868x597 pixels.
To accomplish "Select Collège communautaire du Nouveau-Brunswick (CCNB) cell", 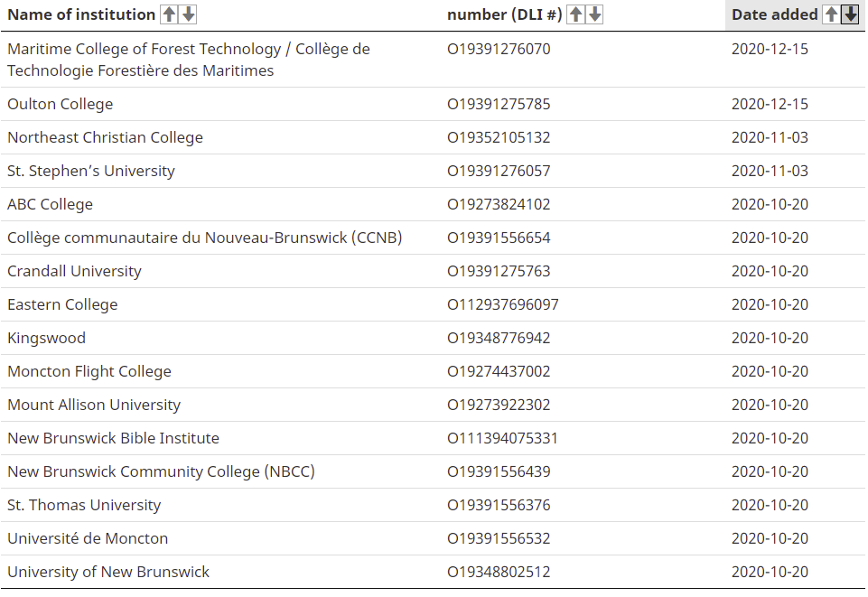I will (x=205, y=238).
